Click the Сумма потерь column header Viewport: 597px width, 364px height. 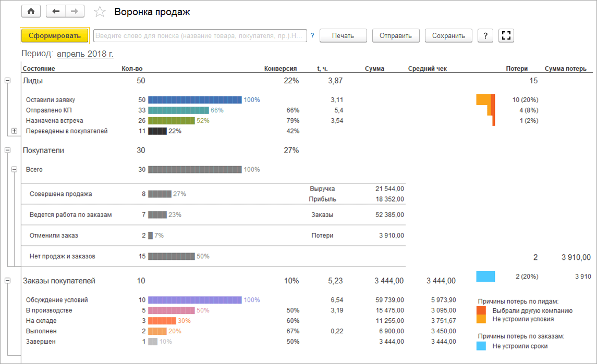pyautogui.click(x=565, y=68)
